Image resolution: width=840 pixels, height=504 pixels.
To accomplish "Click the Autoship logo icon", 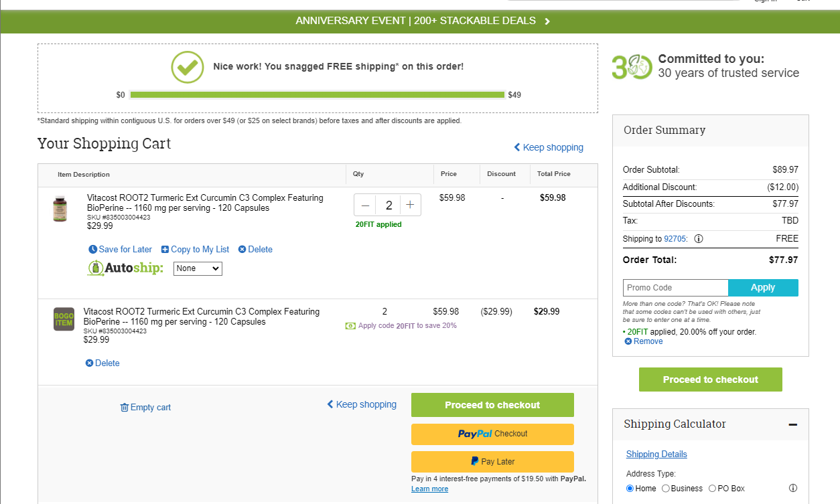I will coord(125,268).
